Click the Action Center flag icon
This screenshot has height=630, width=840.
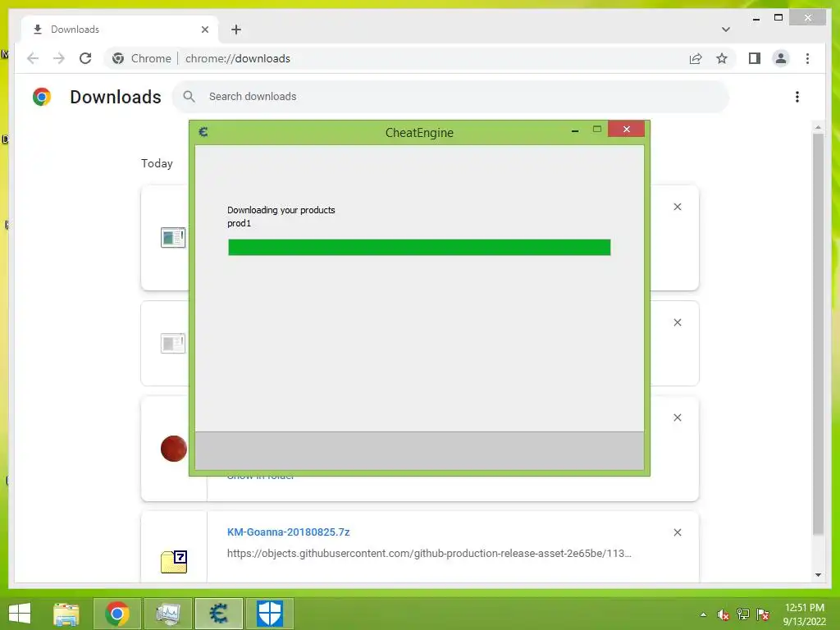[763, 614]
